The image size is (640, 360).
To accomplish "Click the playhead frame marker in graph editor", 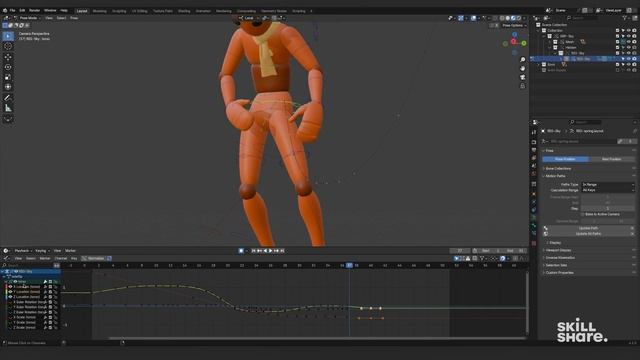I will click(x=349, y=265).
